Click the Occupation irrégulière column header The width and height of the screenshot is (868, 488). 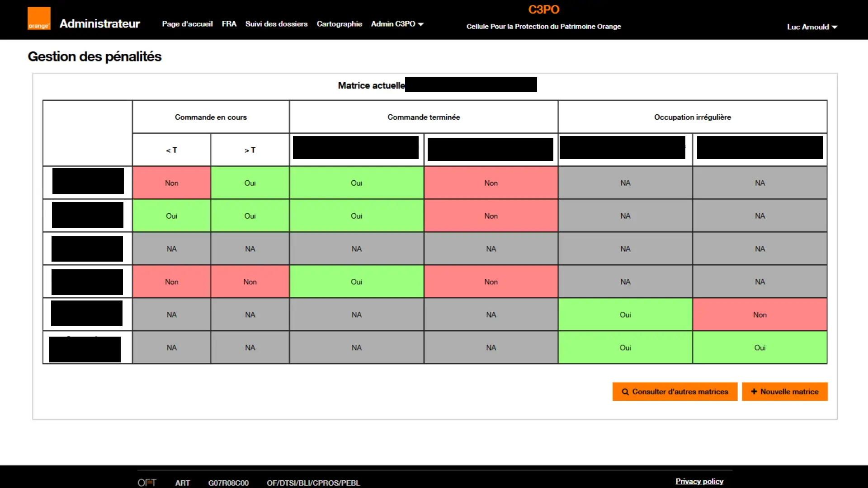(692, 117)
